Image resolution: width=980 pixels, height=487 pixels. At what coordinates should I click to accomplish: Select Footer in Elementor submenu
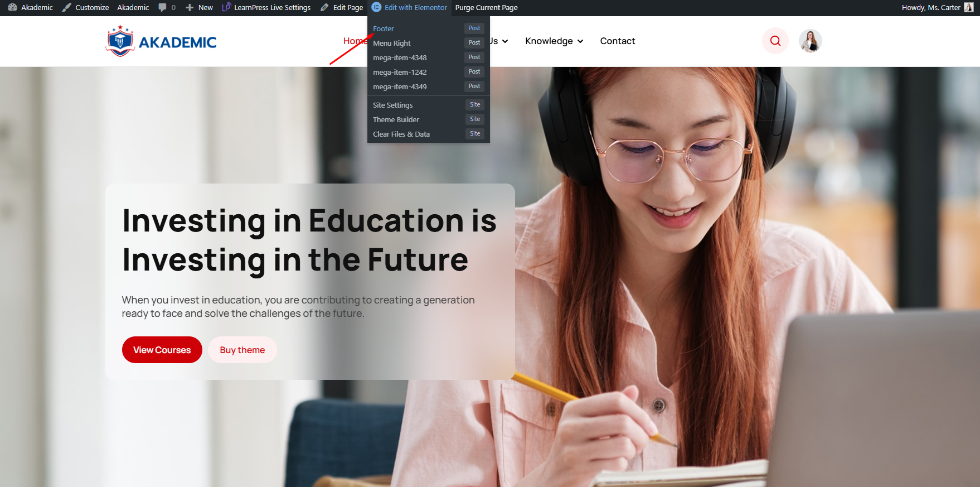coord(384,29)
